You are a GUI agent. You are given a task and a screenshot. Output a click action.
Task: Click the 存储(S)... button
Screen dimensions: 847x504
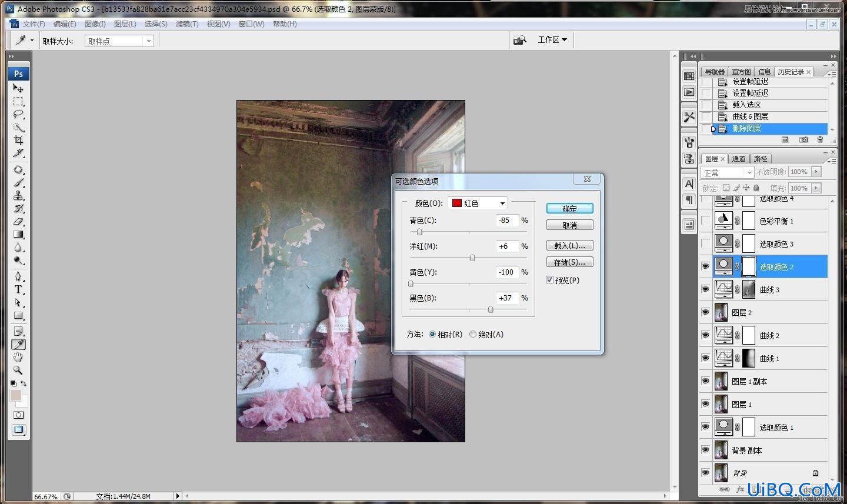(x=569, y=262)
